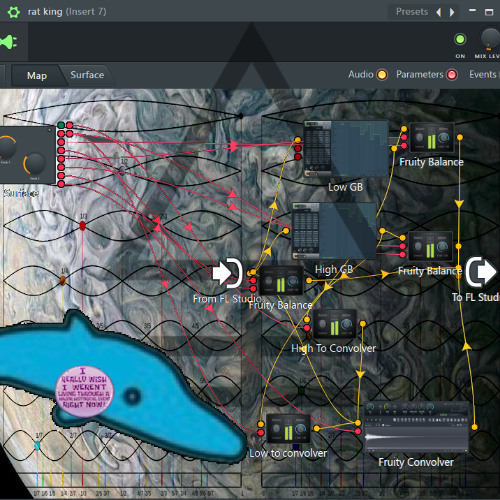Turn the lower knob on Surface module
This screenshot has width=500, height=500.
click(35, 163)
